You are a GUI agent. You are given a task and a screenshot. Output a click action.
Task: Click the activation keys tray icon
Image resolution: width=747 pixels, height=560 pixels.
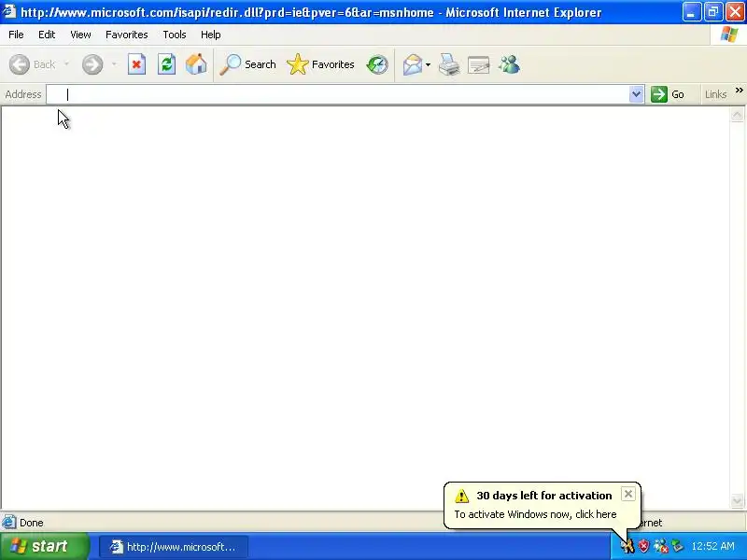click(627, 546)
